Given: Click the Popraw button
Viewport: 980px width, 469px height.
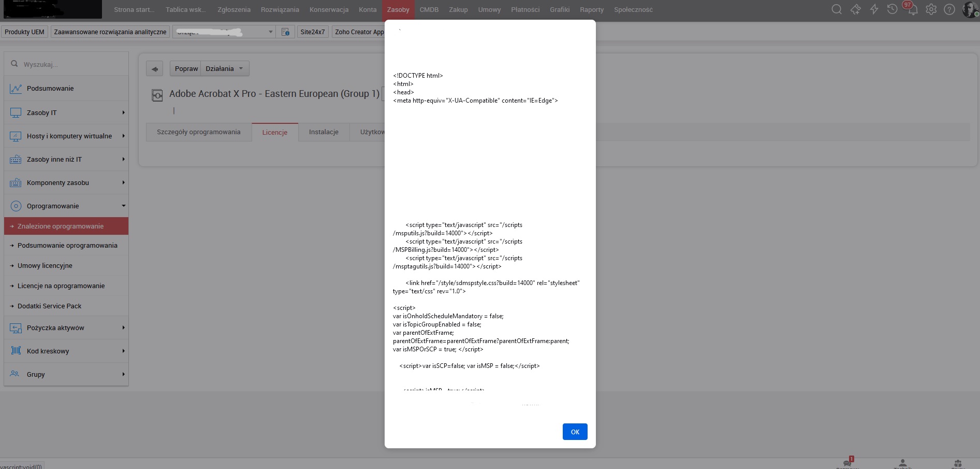Looking at the screenshot, I should click(186, 68).
